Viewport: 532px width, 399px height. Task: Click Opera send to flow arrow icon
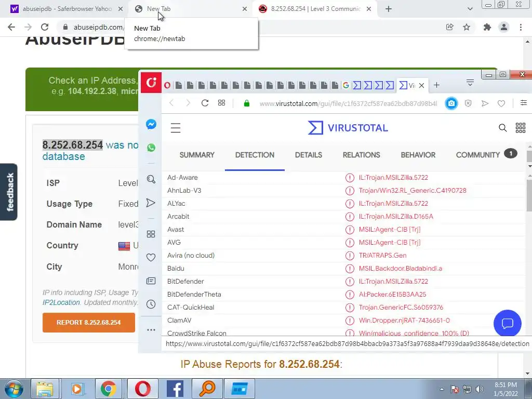pyautogui.click(x=485, y=103)
